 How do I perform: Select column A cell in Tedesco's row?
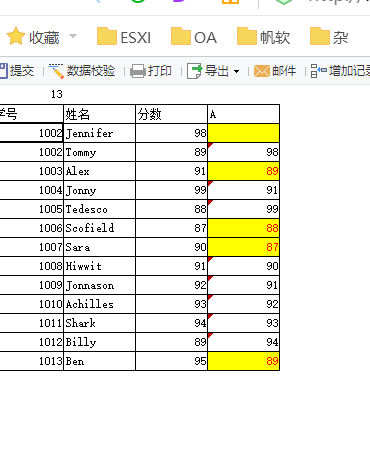point(243,209)
